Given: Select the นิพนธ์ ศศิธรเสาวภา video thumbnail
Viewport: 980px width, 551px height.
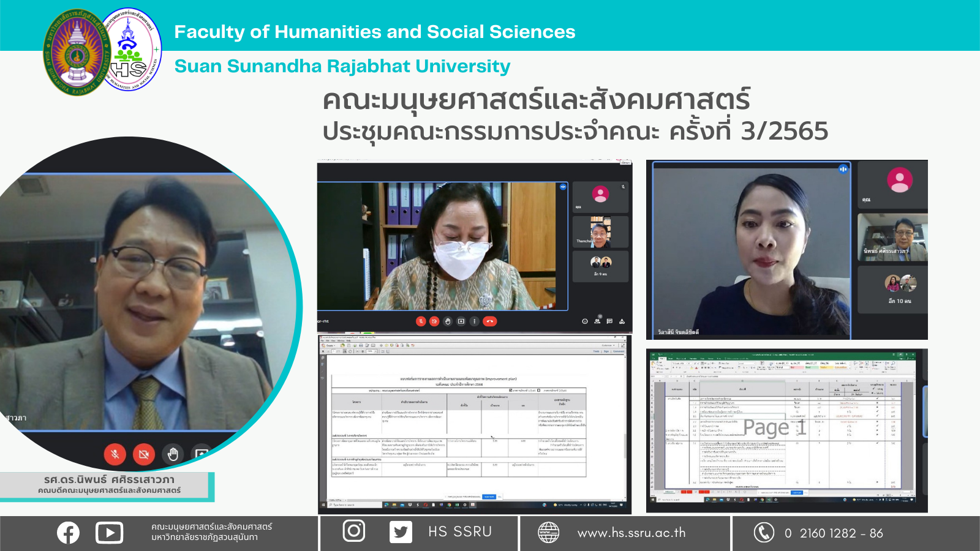Looking at the screenshot, I should point(892,237).
